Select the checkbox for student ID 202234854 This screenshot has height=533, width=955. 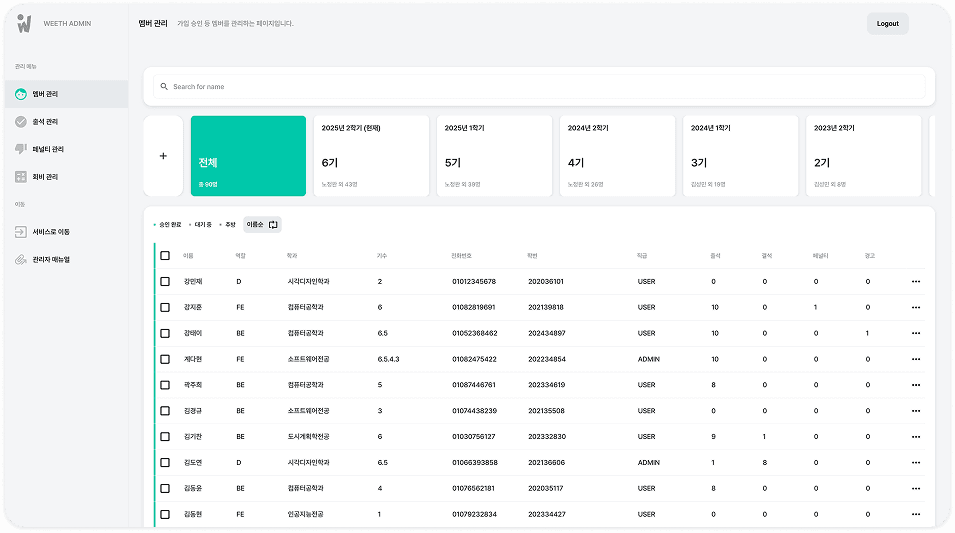coord(165,359)
